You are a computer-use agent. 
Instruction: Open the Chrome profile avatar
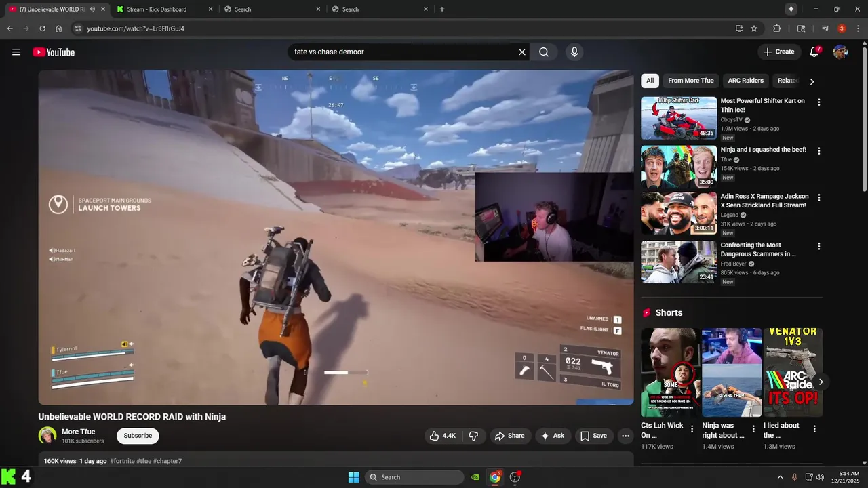pyautogui.click(x=842, y=28)
